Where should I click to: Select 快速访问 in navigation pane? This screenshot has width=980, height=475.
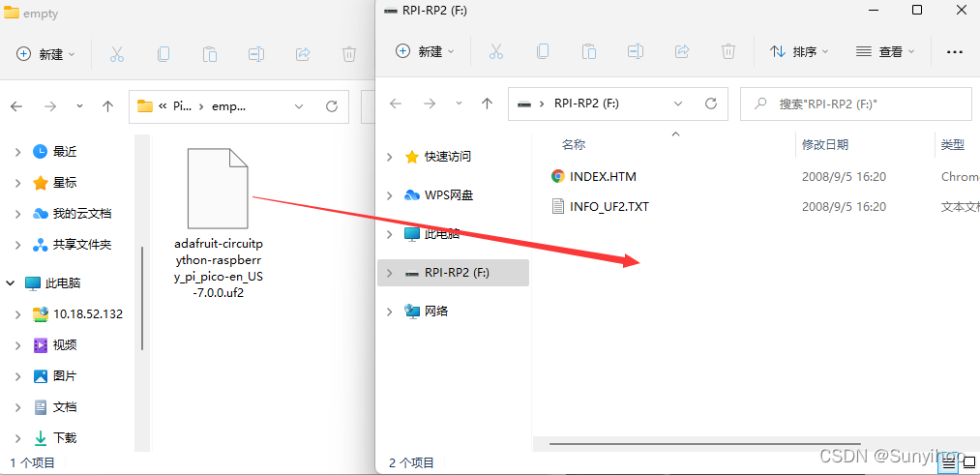[x=448, y=157]
